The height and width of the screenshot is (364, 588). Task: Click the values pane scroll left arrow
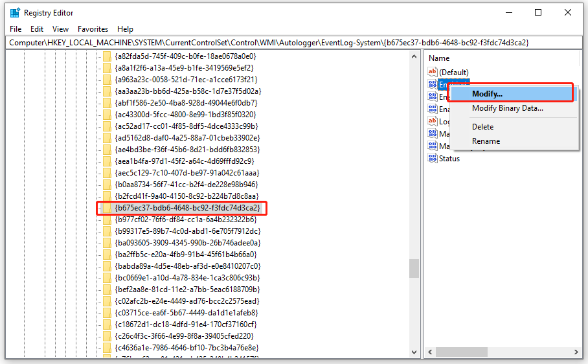pos(430,352)
